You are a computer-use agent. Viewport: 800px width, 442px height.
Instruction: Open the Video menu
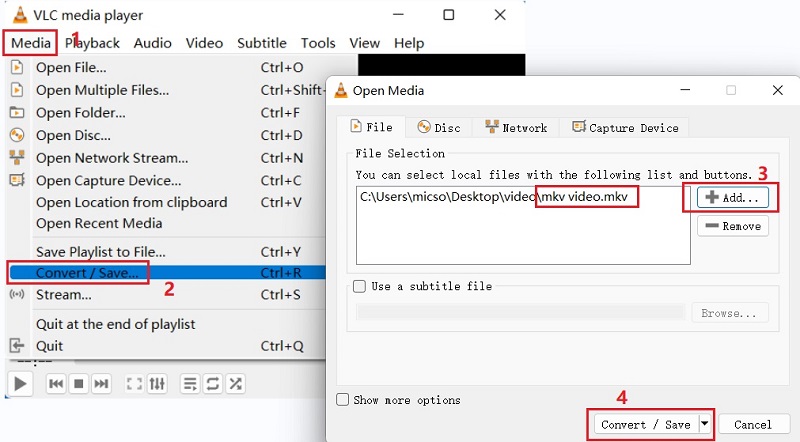point(204,43)
